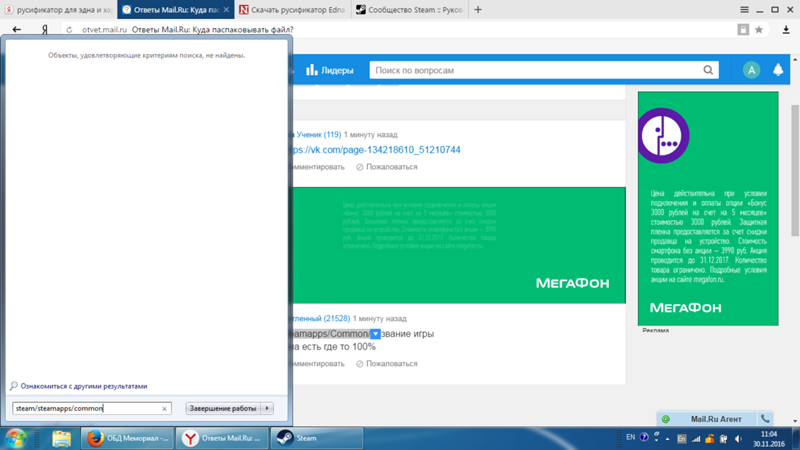800x450 pixels.
Task: Open the browser hamburger menu
Action: (x=744, y=10)
